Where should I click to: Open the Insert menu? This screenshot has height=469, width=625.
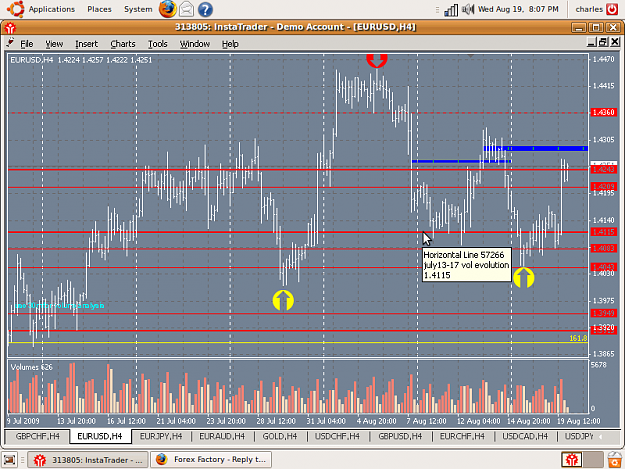pos(86,44)
